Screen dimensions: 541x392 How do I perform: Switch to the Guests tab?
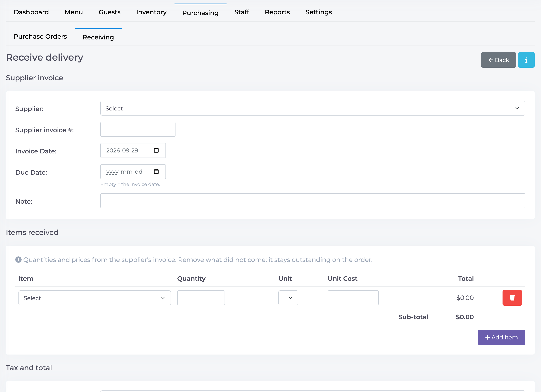[110, 12]
